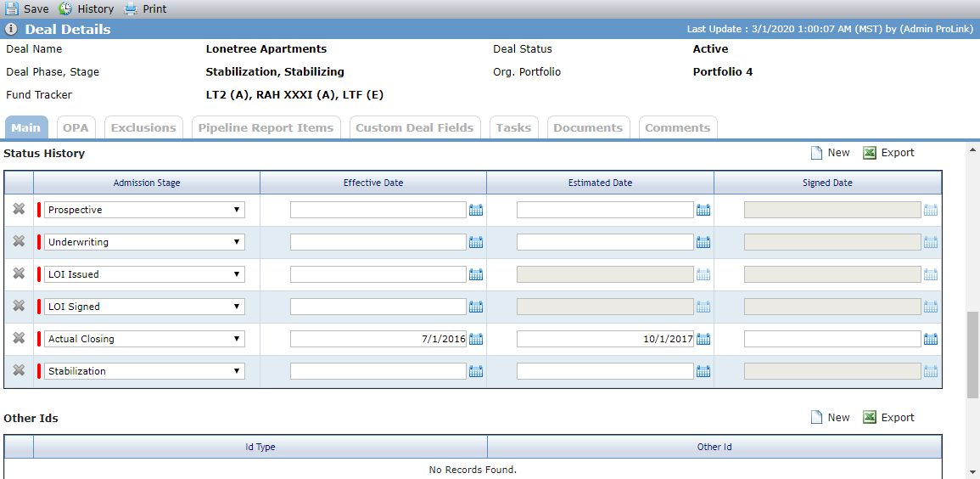Switch to the Main tab

[26, 127]
